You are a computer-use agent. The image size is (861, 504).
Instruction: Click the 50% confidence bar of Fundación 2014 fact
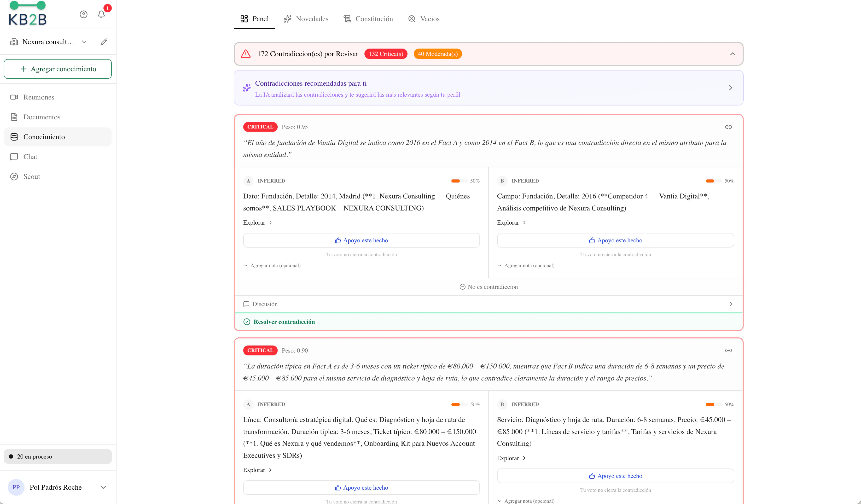(459, 181)
